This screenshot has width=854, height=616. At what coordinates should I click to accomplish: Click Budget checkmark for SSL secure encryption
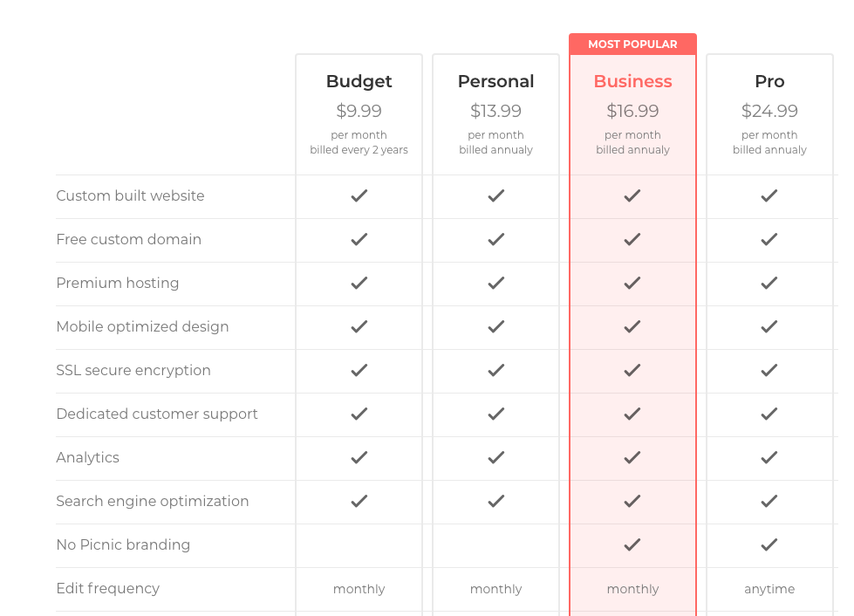point(359,371)
